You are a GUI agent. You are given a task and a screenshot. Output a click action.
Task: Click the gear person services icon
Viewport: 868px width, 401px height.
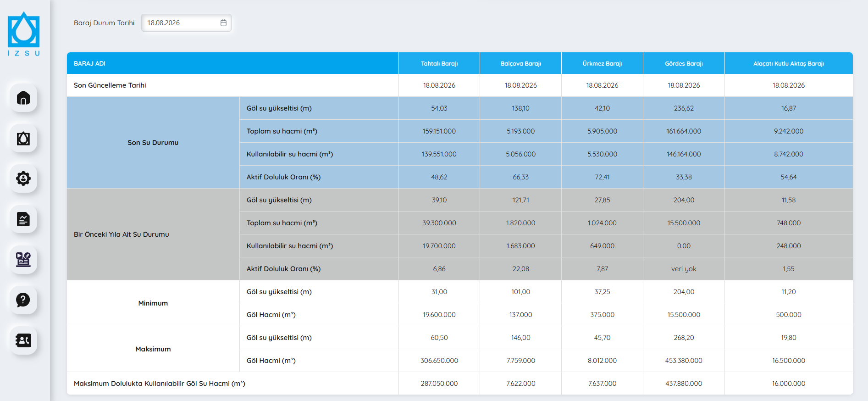coord(23,178)
